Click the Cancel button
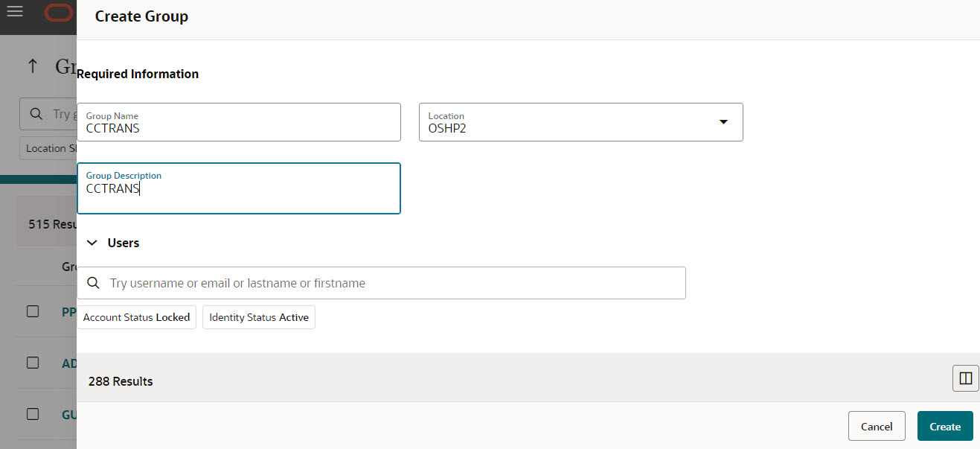 877,426
